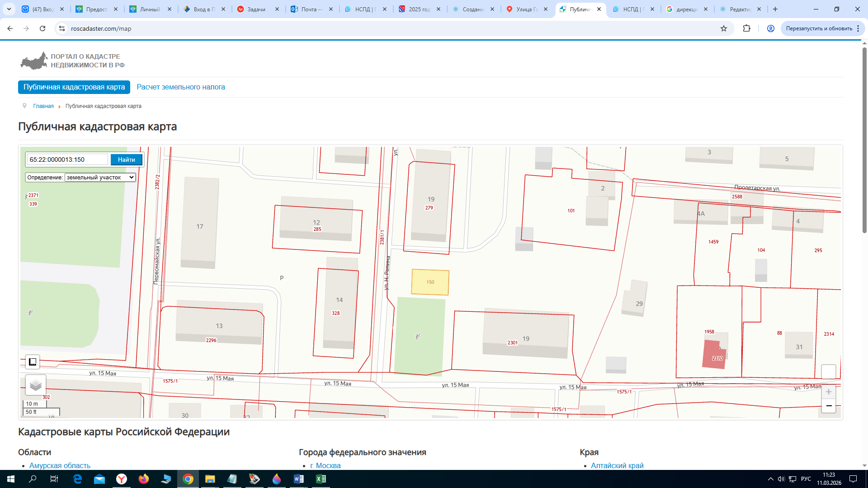Open the Амурская область link

(60, 465)
